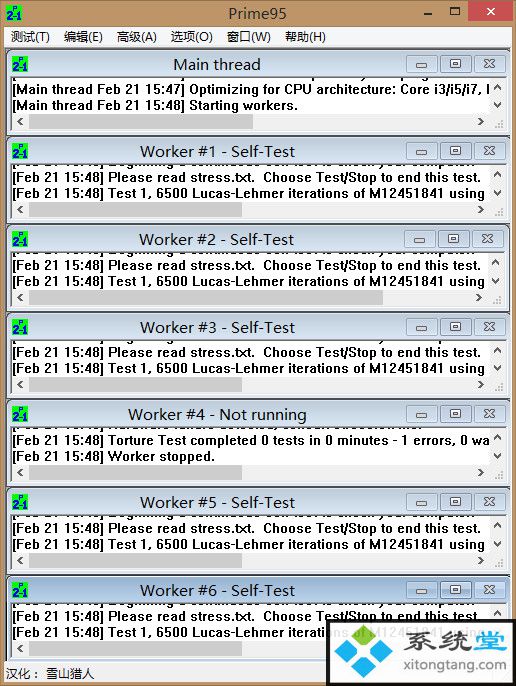The image size is (516, 686).
Task: Click the Worker #1 window icon
Action: tap(20, 151)
